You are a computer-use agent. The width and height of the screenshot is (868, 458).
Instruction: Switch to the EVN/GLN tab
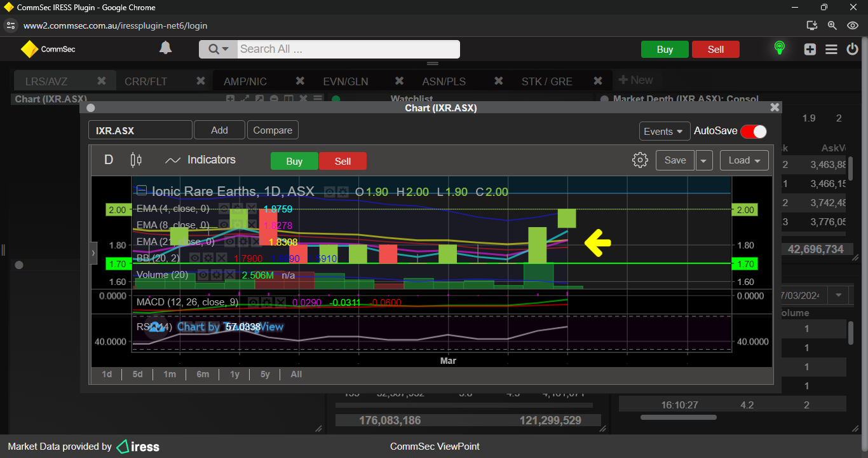346,81
